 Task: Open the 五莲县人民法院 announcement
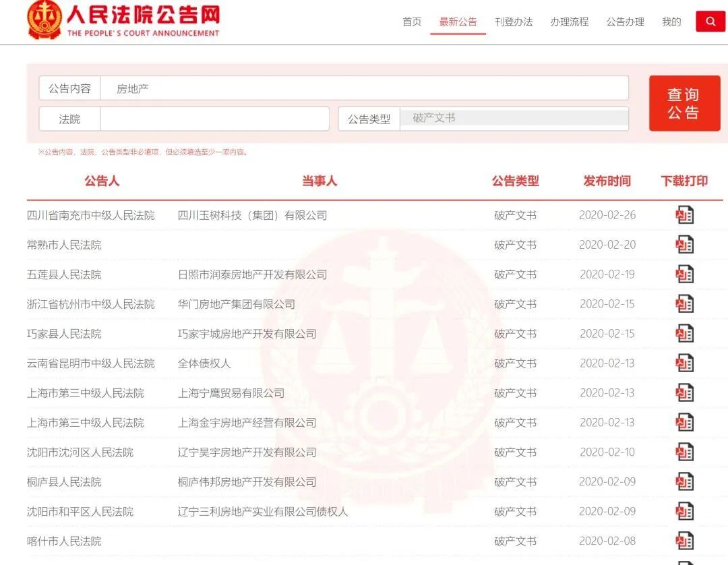(64, 275)
